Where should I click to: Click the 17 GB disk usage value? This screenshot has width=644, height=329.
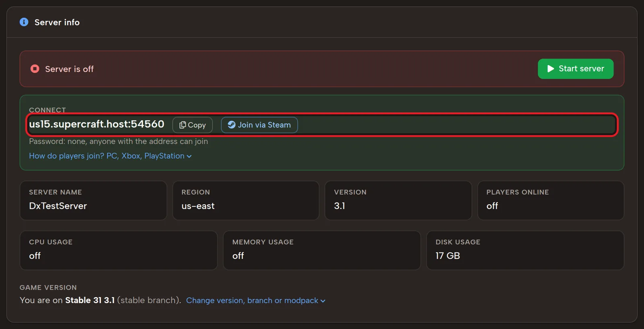point(448,256)
